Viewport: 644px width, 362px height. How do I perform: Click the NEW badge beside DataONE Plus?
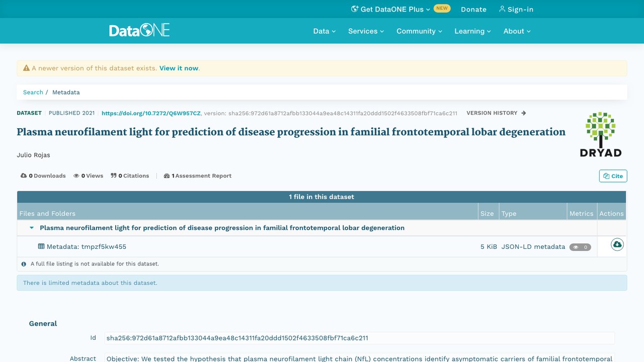442,9
